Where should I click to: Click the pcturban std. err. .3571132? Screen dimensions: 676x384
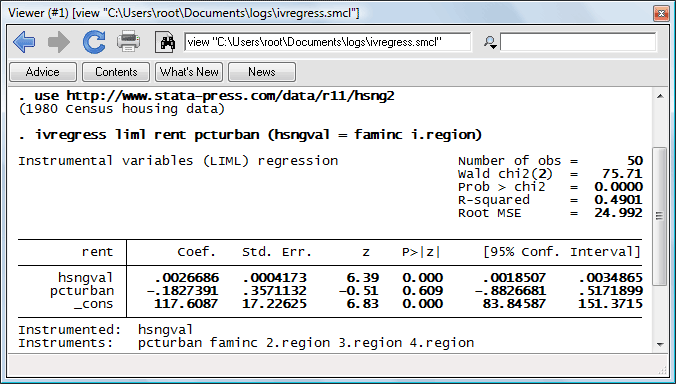[275, 290]
